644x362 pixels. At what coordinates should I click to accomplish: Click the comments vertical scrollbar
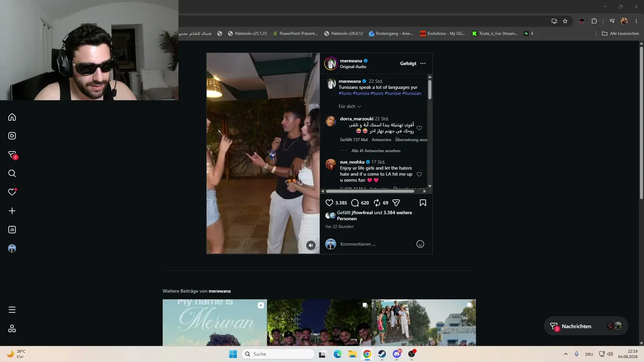[430, 88]
